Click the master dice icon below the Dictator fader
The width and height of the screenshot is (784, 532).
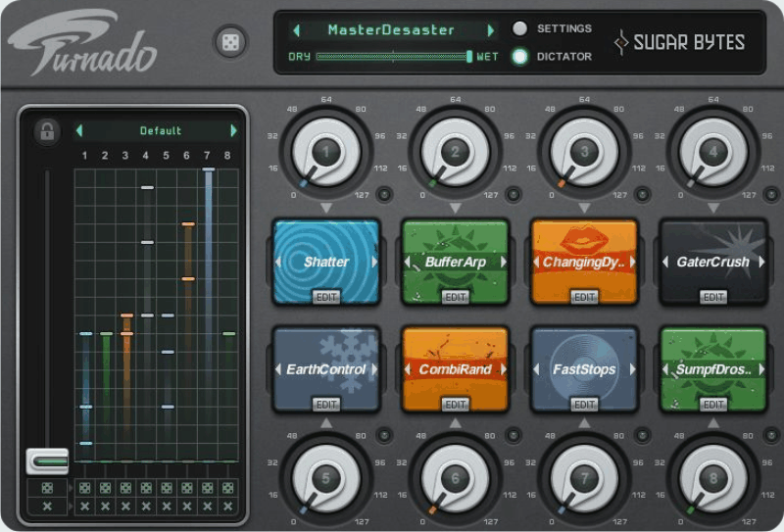[x=47, y=488]
